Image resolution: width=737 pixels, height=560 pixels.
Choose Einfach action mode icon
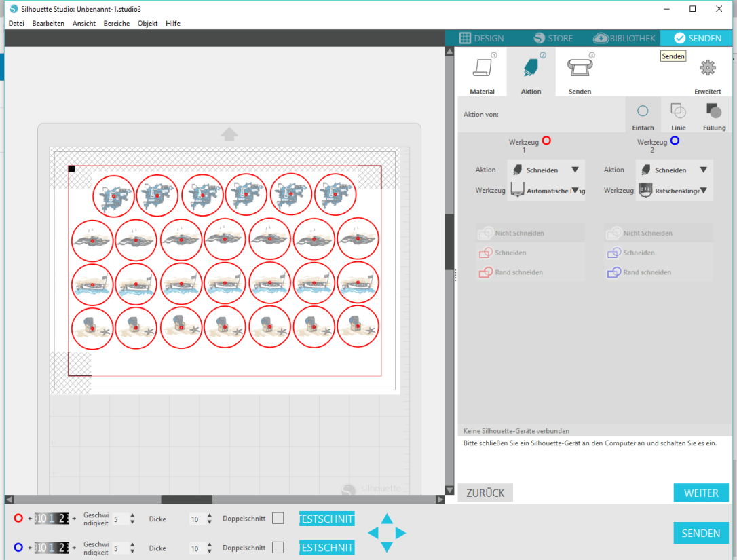[643, 112]
